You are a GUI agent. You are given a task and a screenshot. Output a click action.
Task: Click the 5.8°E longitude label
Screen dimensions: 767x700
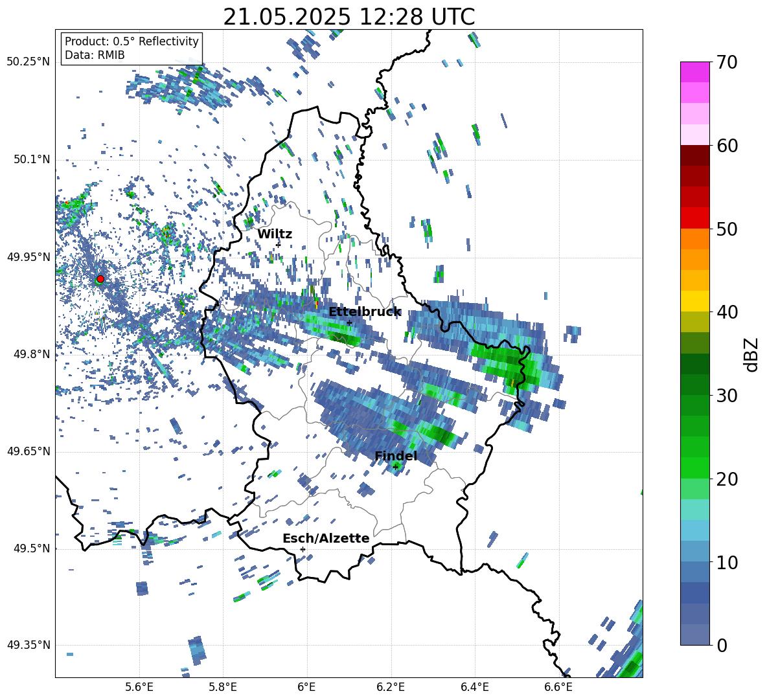[223, 687]
